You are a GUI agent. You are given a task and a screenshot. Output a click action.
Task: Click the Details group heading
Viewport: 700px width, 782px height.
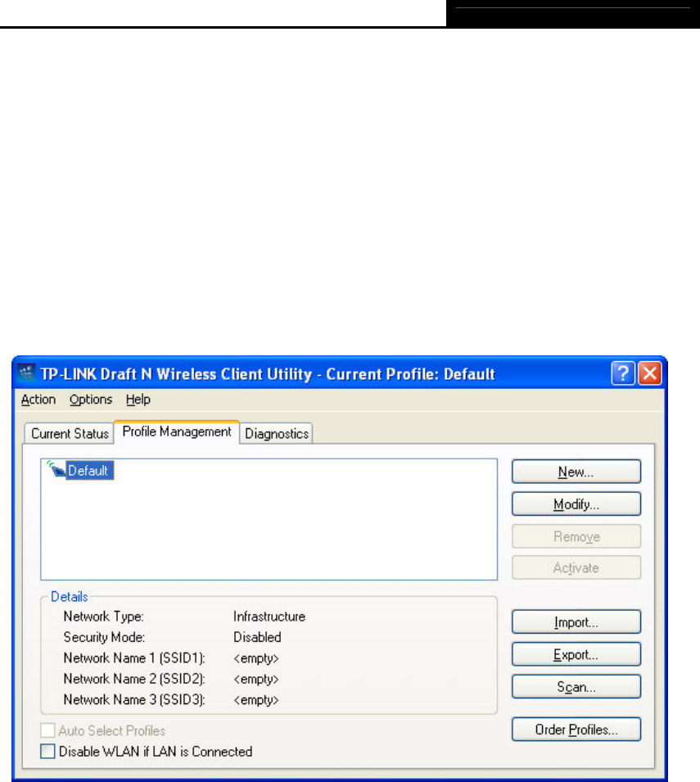[70, 596]
